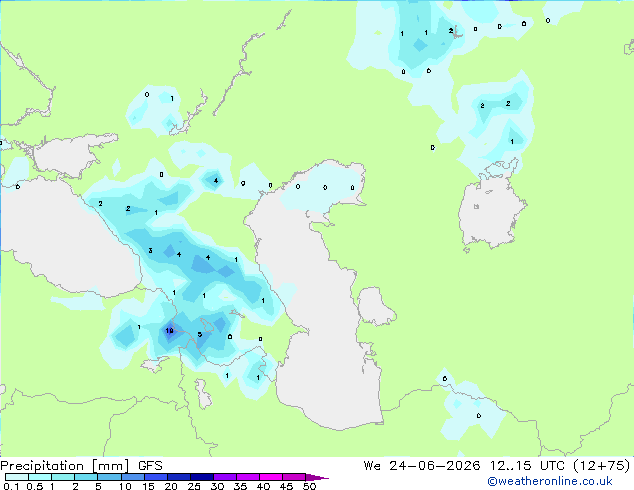Select the 20–25 mm legend color swatch
Viewport: 634px width, 490px height.
(179, 477)
